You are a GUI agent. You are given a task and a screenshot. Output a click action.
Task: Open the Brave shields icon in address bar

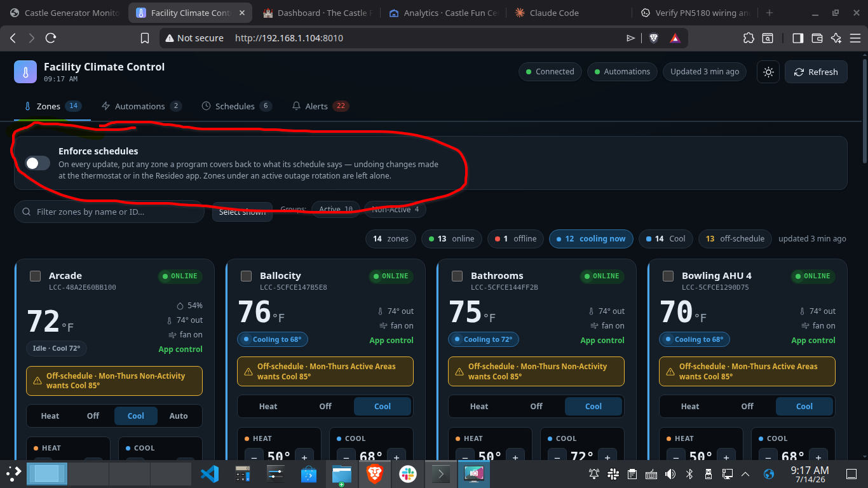654,38
